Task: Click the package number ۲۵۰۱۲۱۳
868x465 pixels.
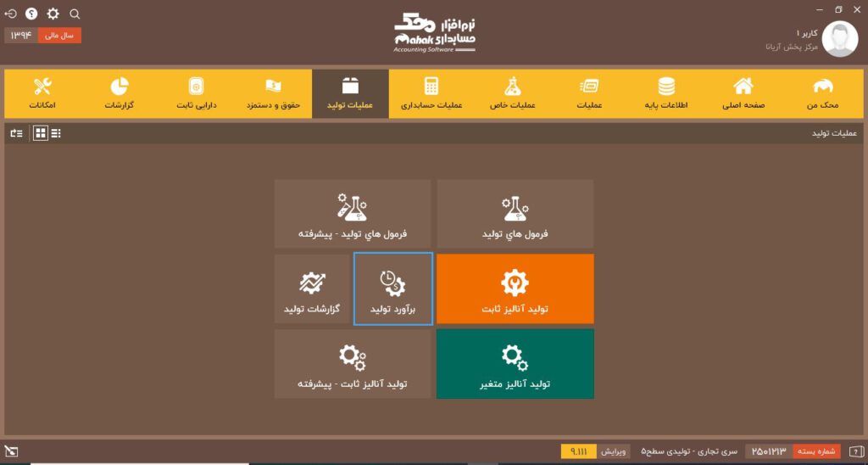Action: pos(769,451)
